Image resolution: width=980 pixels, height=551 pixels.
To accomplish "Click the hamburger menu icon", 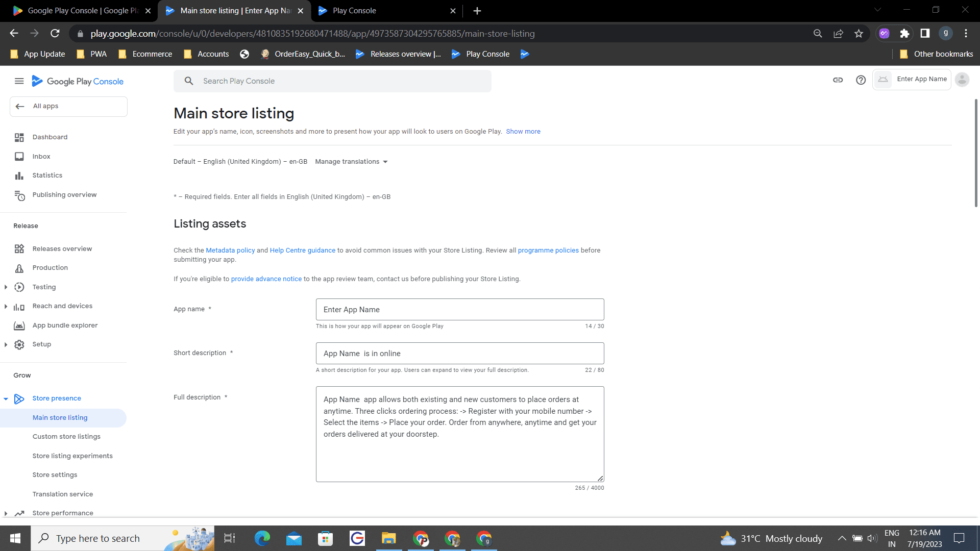I will tap(19, 81).
